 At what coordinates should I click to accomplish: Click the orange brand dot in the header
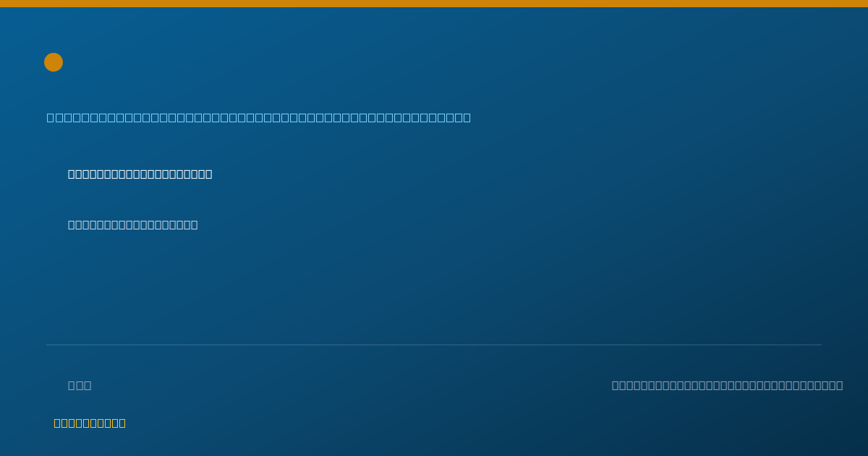[x=54, y=62]
